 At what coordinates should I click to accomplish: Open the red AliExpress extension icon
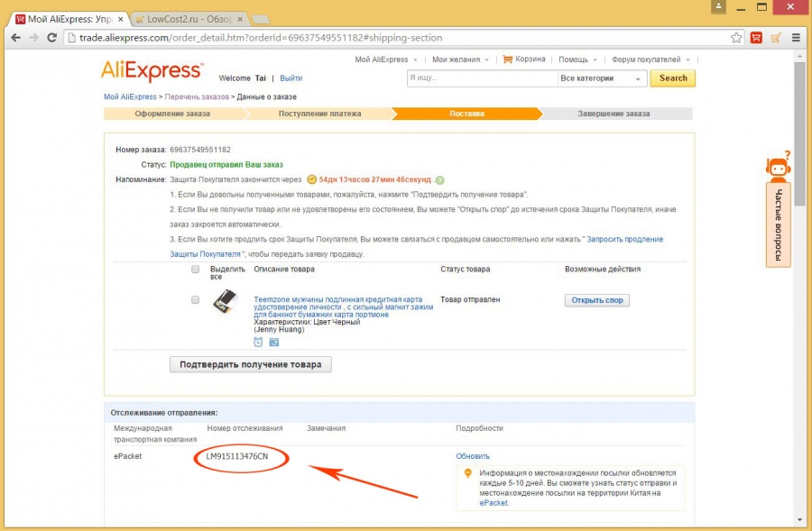(756, 37)
